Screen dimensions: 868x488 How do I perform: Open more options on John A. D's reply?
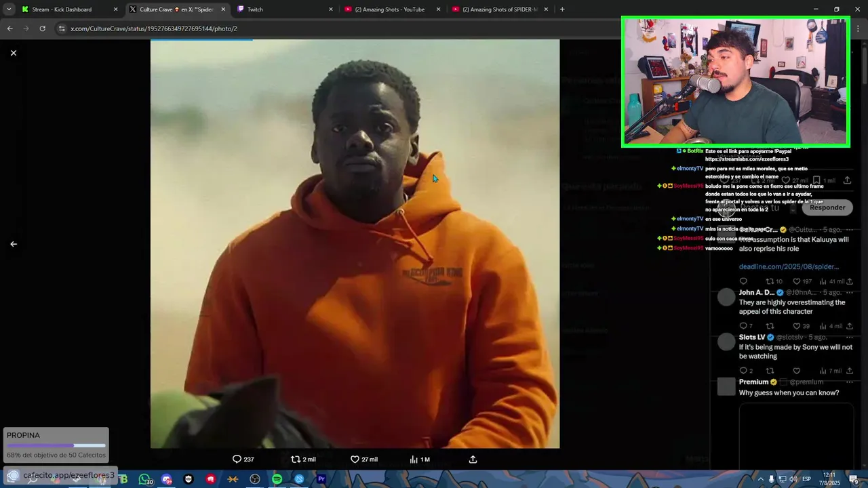(x=849, y=292)
